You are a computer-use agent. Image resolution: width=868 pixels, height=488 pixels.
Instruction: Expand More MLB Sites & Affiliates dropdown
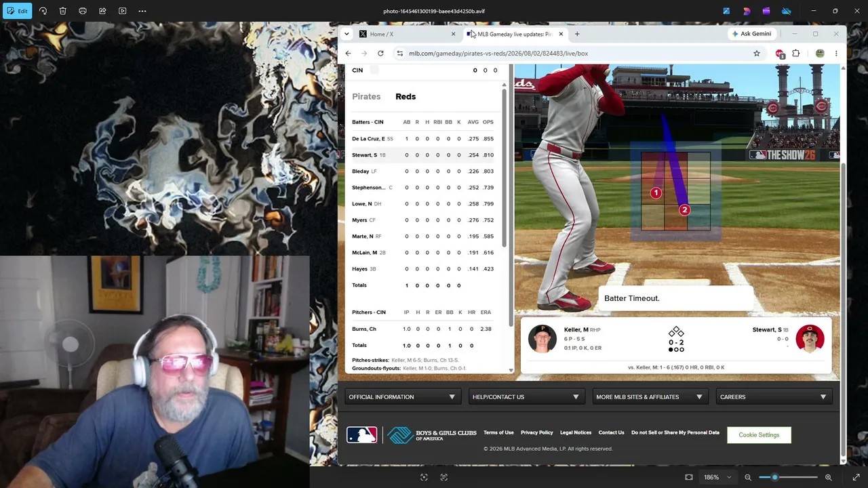click(649, 397)
